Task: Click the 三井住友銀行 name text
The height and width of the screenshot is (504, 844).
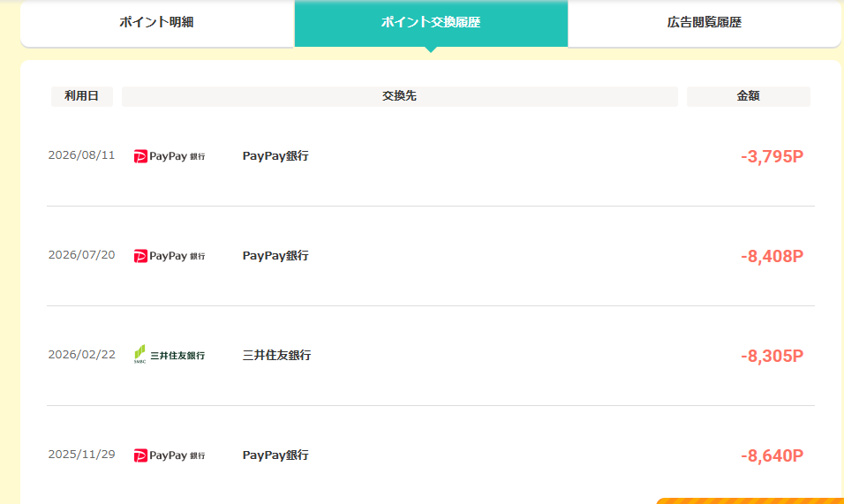Action: pos(276,355)
